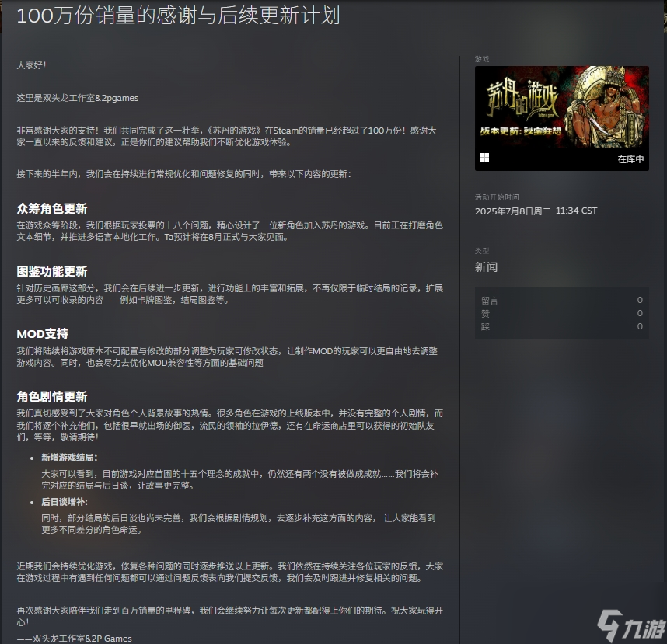Click the Windows platform icon on game card

pyautogui.click(x=484, y=158)
